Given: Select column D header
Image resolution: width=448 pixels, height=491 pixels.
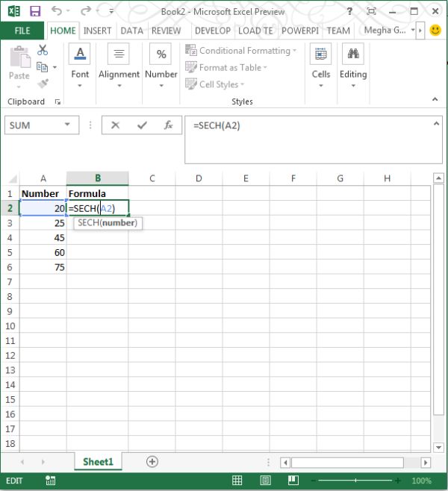Looking at the screenshot, I should coord(199,178).
